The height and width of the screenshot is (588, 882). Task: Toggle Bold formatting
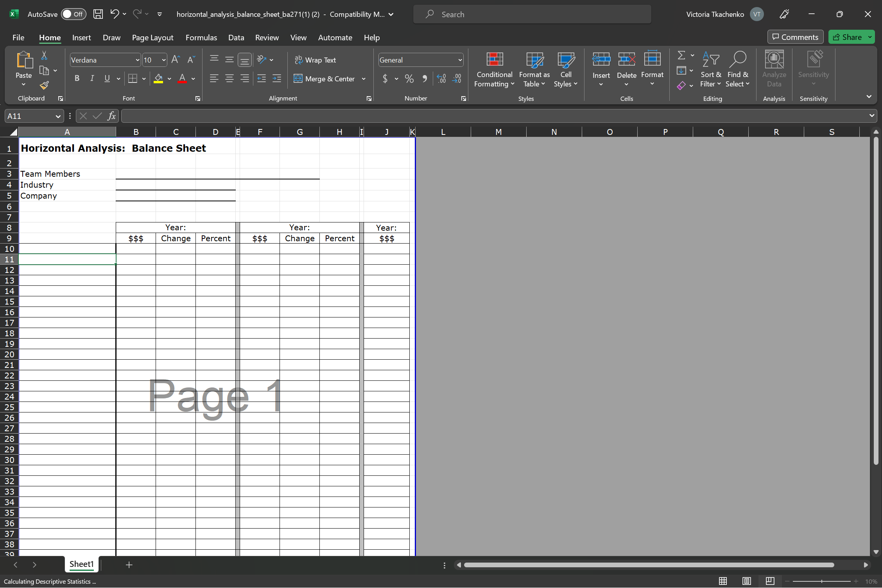point(77,79)
